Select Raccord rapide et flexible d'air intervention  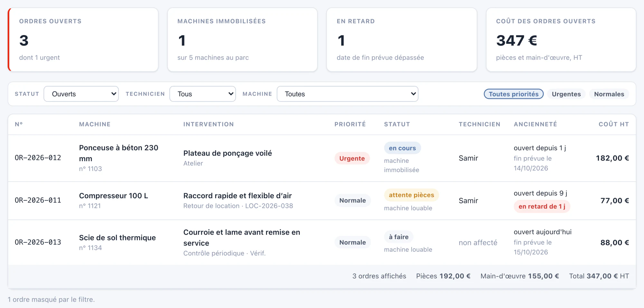[x=238, y=196]
